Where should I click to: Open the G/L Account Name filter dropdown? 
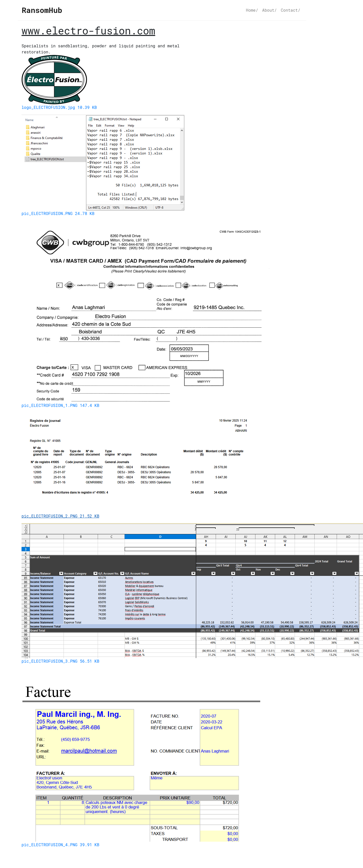[193, 573]
